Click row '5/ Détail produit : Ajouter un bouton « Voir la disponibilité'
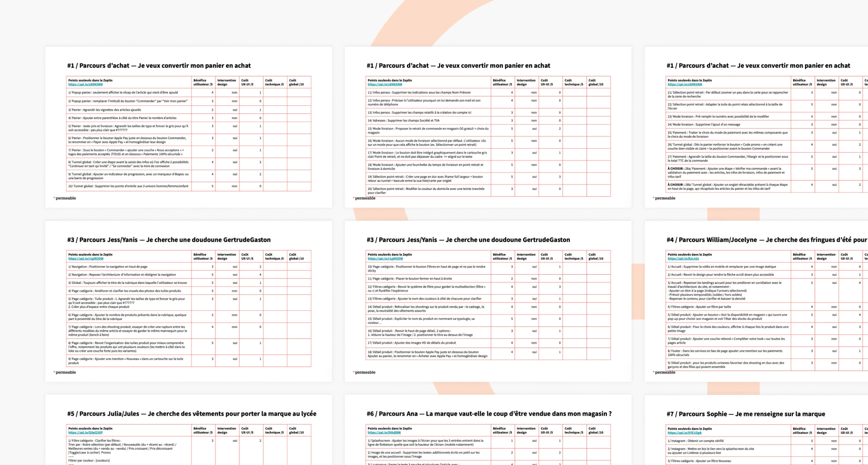This screenshot has height=465, width=868. pyautogui.click(x=767, y=317)
